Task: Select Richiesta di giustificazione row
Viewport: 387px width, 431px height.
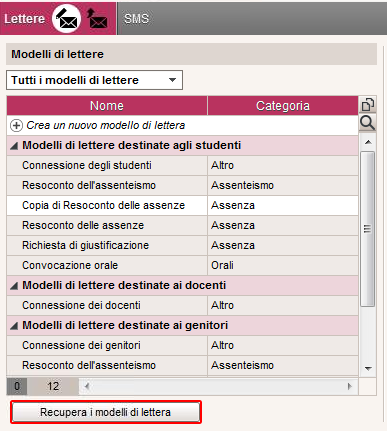Action: pyautogui.click(x=182, y=245)
